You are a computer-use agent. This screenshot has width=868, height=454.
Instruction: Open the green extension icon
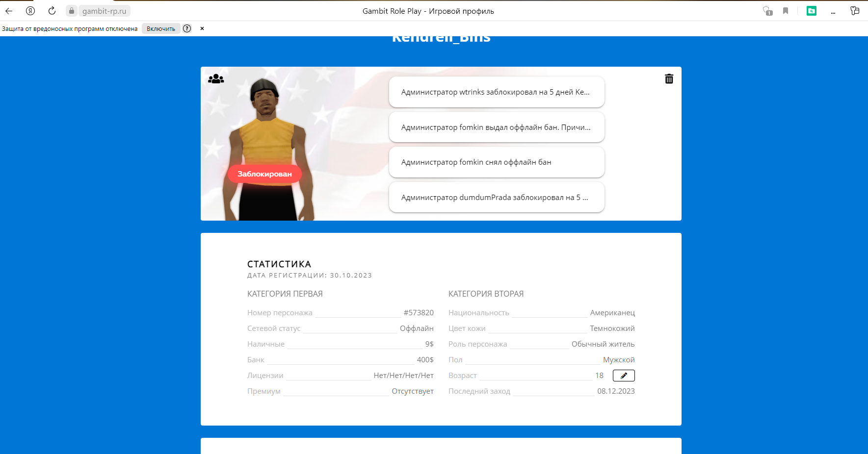tap(812, 11)
